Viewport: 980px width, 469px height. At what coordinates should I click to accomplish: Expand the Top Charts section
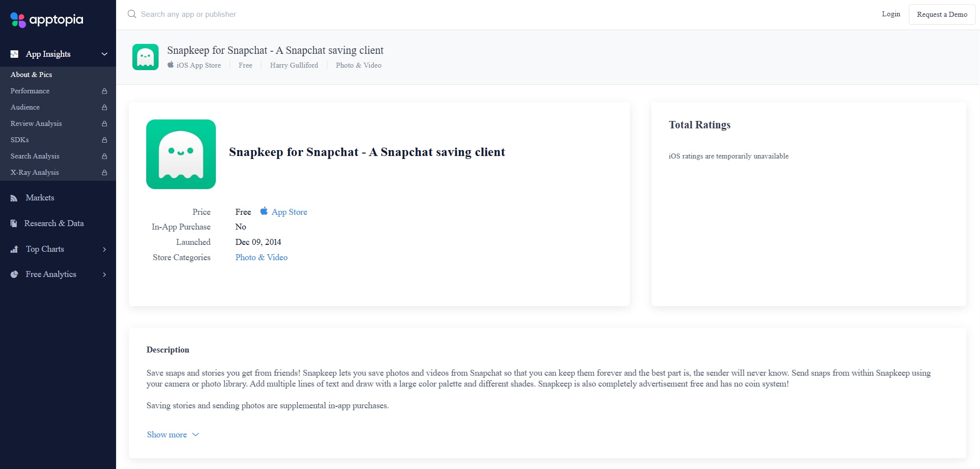pos(104,250)
